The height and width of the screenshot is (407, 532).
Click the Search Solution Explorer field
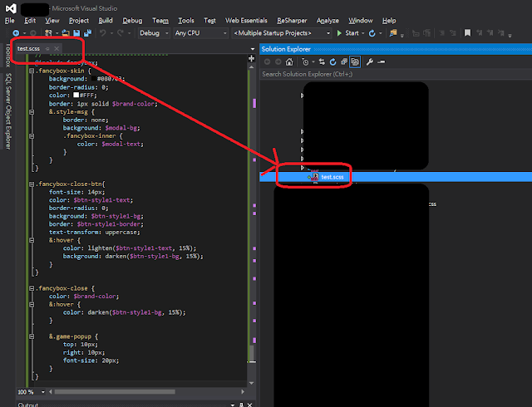[x=396, y=74]
